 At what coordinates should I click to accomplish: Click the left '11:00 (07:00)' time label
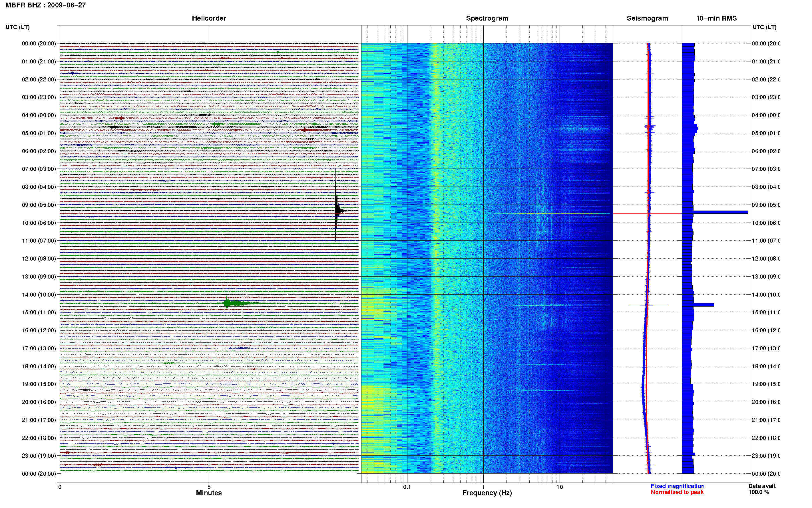pos(39,241)
